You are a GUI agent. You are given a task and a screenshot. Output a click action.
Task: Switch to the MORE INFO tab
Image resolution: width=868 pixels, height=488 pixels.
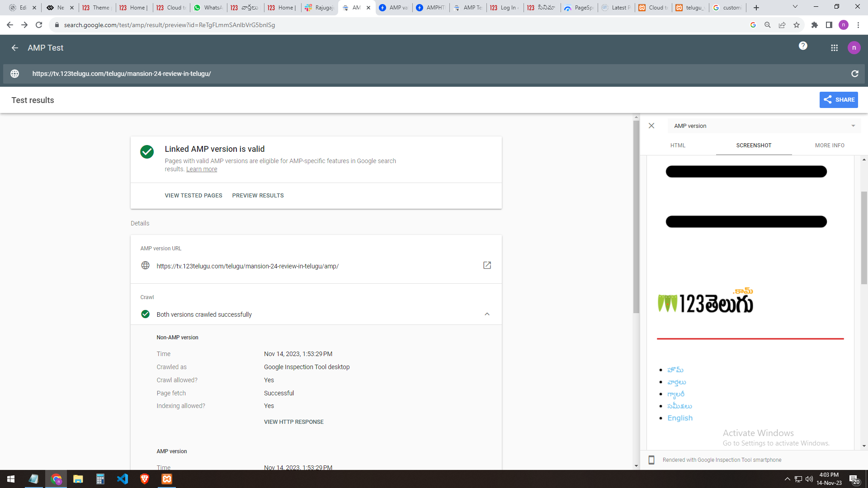[830, 145]
